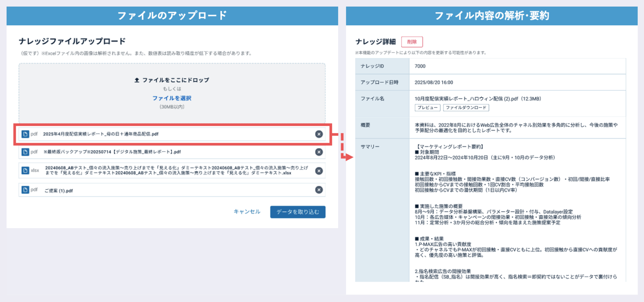This screenshot has height=302, width=644.
Task: Click the file icon for 最終版バックアップ pdf
Action: [x=25, y=152]
